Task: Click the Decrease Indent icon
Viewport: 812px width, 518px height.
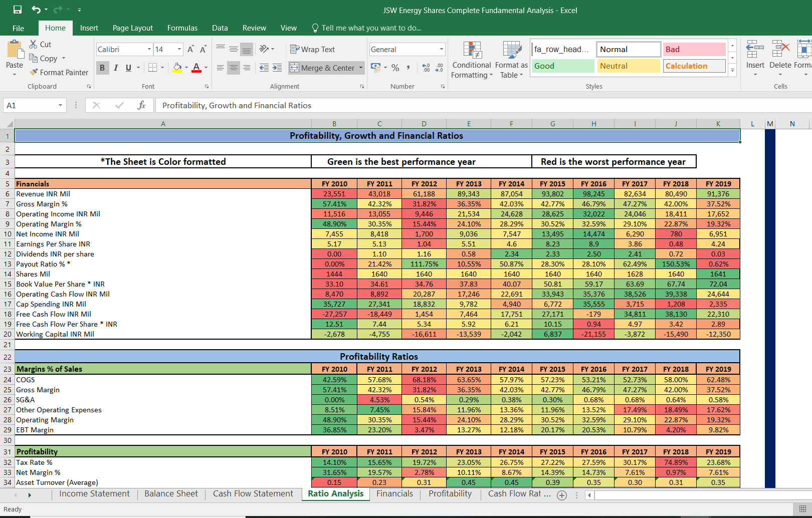Action: (x=264, y=68)
